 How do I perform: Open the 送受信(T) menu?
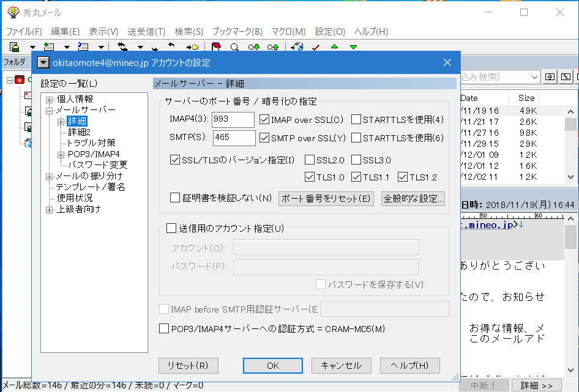[146, 32]
